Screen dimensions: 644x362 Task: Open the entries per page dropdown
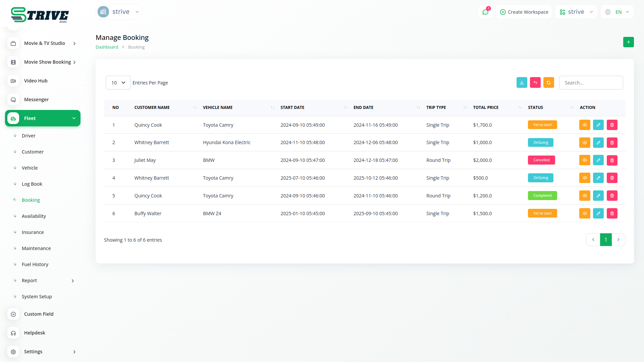coord(118,83)
